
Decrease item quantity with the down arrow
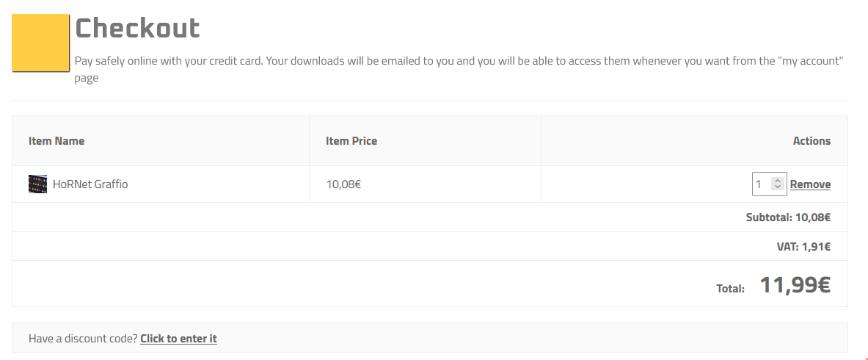pos(778,188)
